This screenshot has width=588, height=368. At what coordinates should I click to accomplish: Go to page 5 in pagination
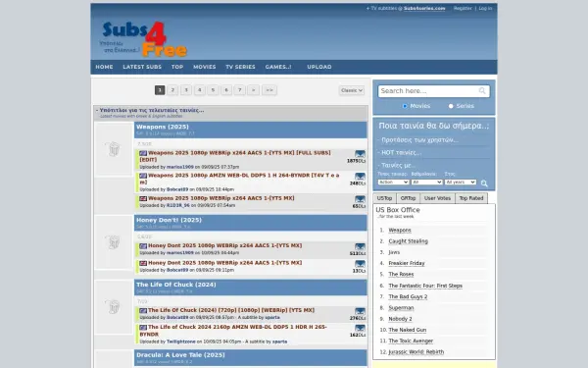[213, 90]
